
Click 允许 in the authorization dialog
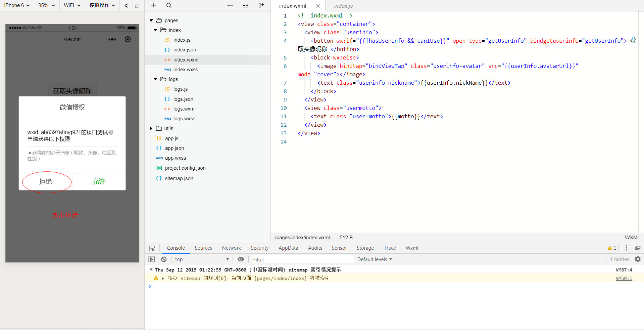coord(99,182)
